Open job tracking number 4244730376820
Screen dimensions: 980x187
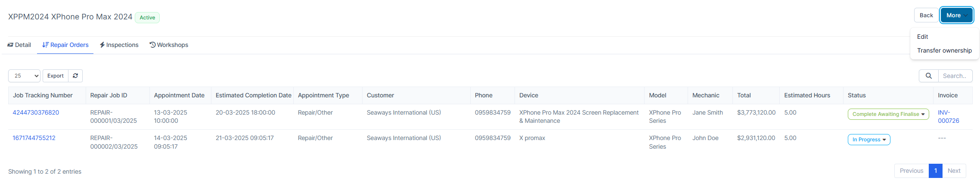pos(36,112)
